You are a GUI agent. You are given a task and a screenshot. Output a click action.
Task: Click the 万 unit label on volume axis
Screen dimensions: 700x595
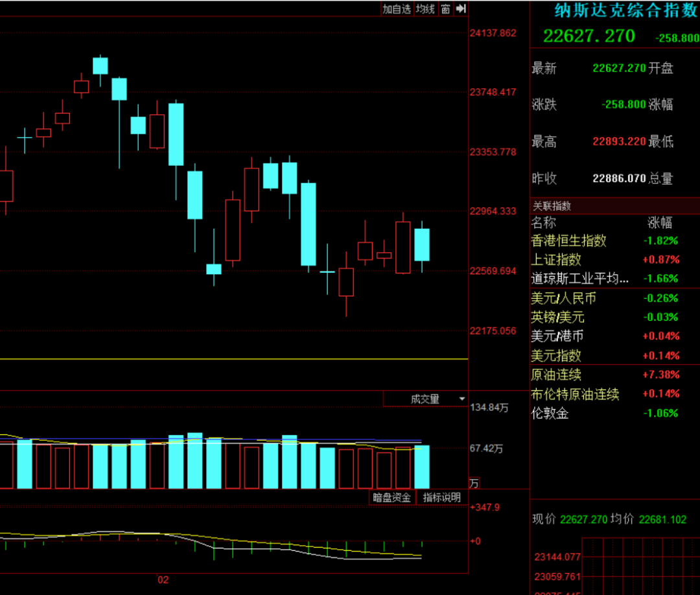point(474,484)
